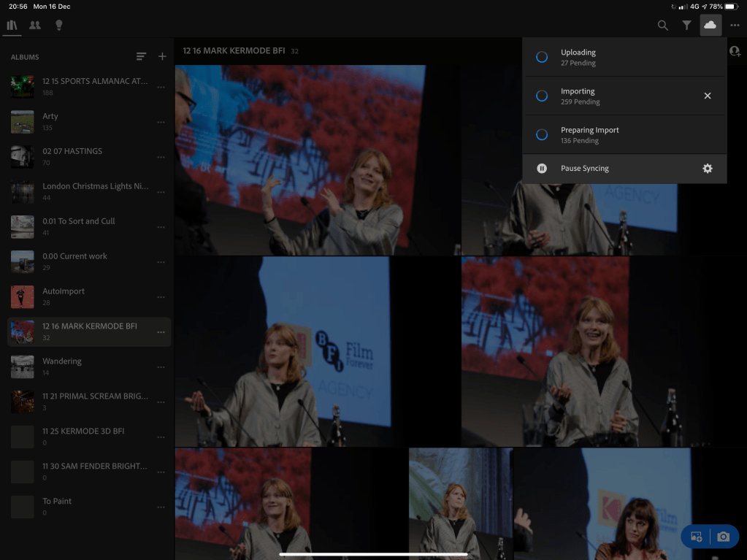
Task: Open sync settings gear icon
Action: 707,169
